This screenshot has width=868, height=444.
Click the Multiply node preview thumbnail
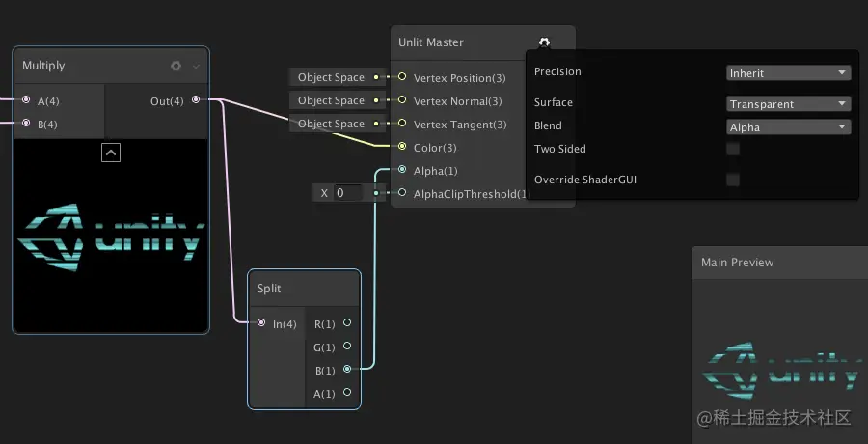[111, 236]
